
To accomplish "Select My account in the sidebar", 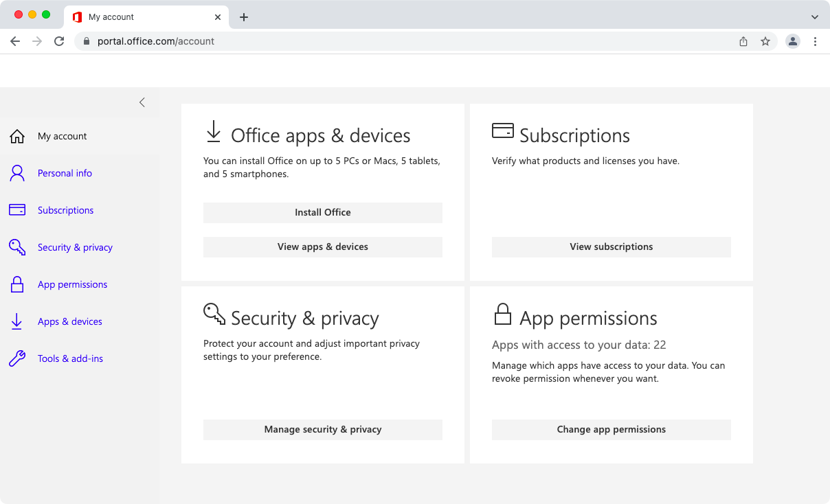I will tap(63, 136).
